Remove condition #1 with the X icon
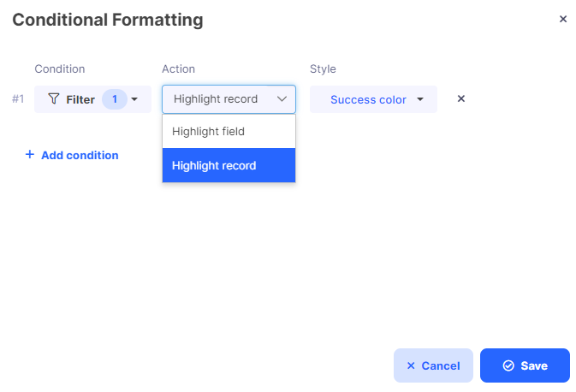 461,98
